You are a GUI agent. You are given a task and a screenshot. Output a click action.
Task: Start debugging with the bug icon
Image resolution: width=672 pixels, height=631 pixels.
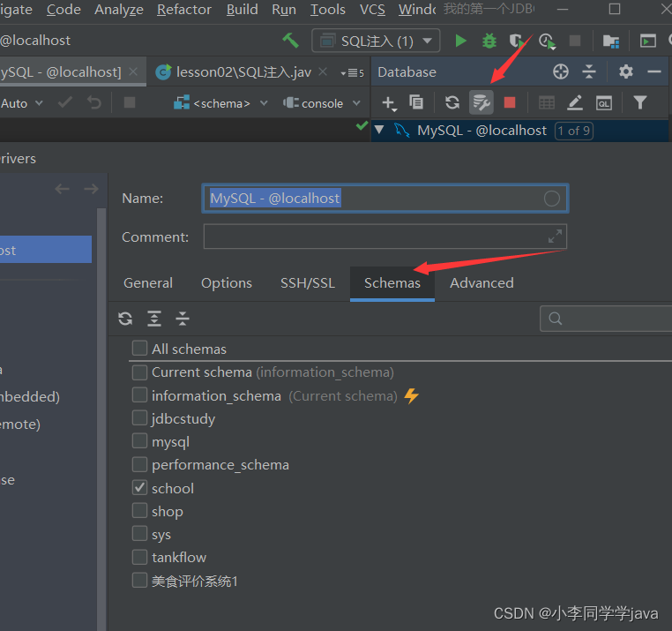point(489,41)
